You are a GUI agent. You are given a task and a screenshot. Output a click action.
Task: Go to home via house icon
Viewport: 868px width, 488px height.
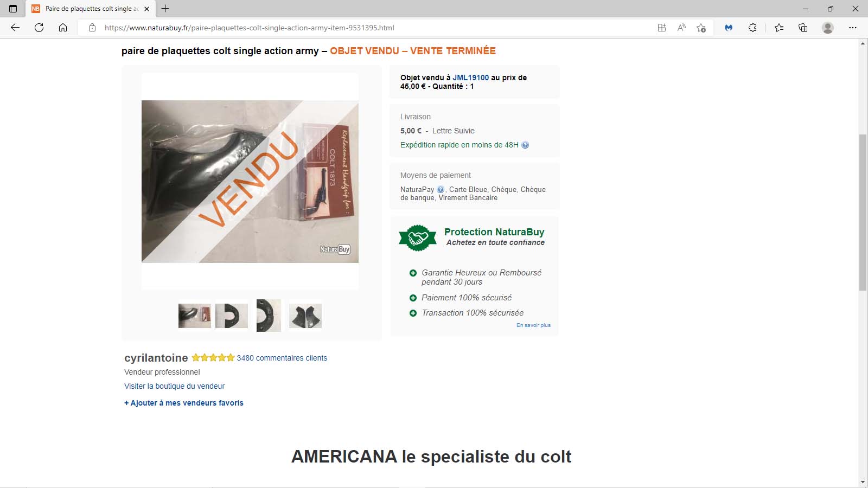coord(63,28)
